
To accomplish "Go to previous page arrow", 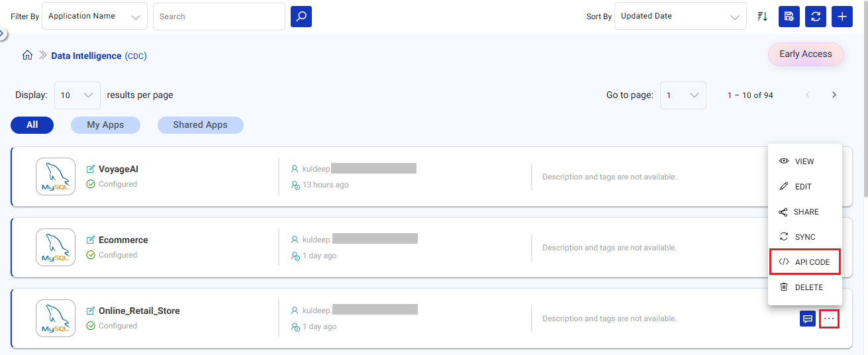I will coord(808,95).
